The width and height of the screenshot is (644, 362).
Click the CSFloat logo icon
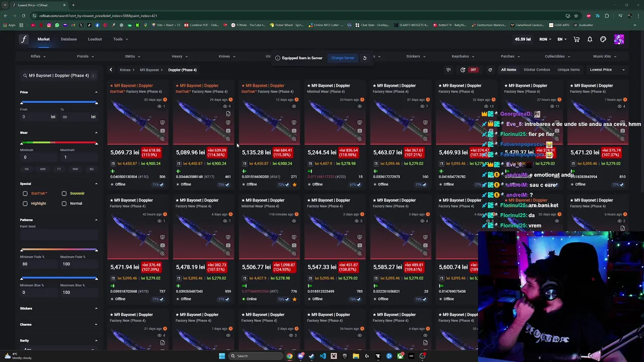(x=24, y=39)
